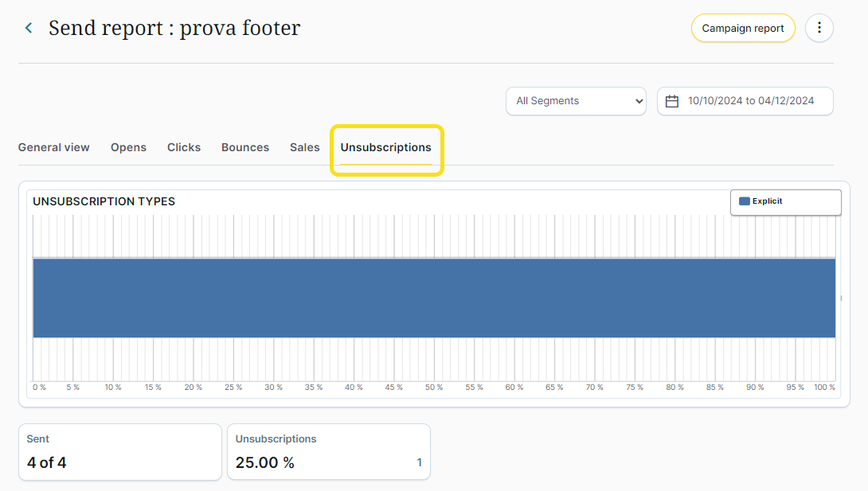Click the blue Explicit bar in chart

coord(434,298)
